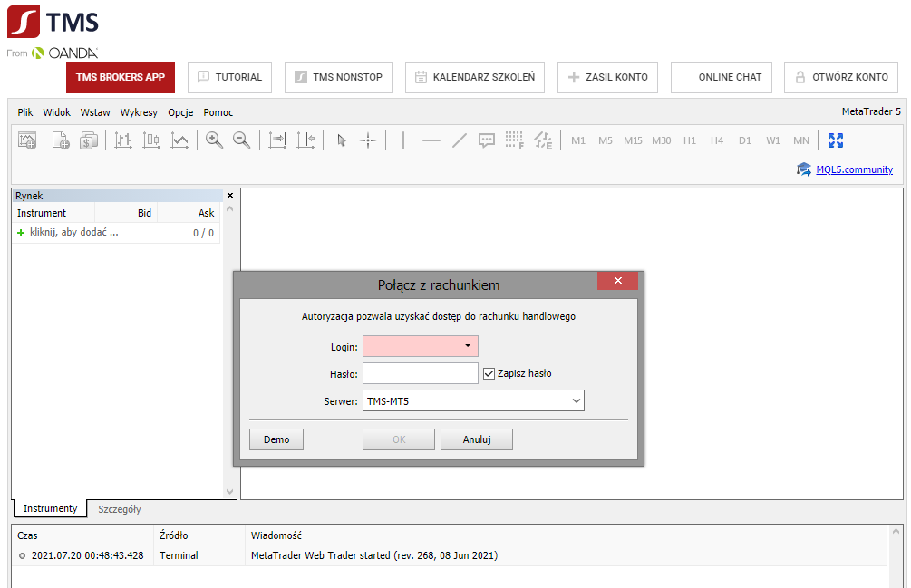Select the MetaTrader Web Trader started log message
Image resolution: width=911 pixels, height=588 pixels.
374,555
